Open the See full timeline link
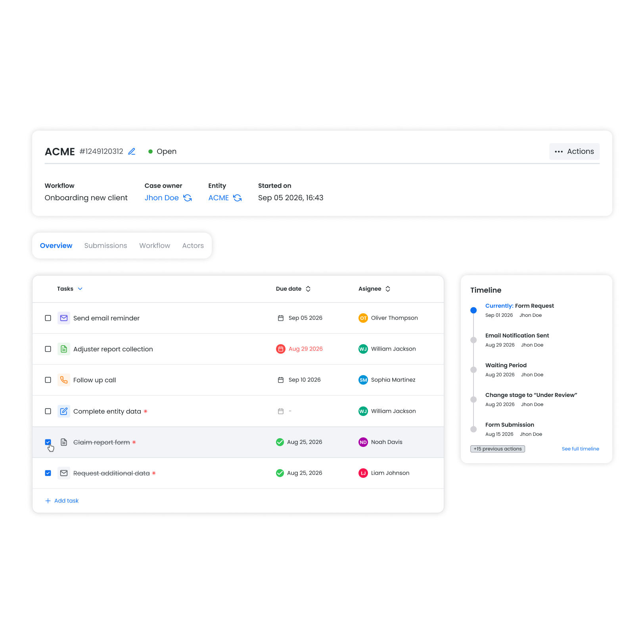 pyautogui.click(x=581, y=449)
